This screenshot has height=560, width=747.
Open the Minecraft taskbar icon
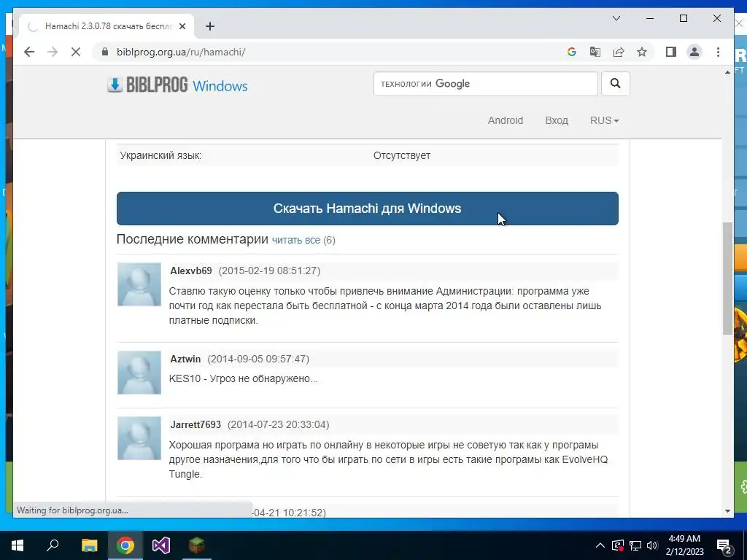click(x=197, y=545)
